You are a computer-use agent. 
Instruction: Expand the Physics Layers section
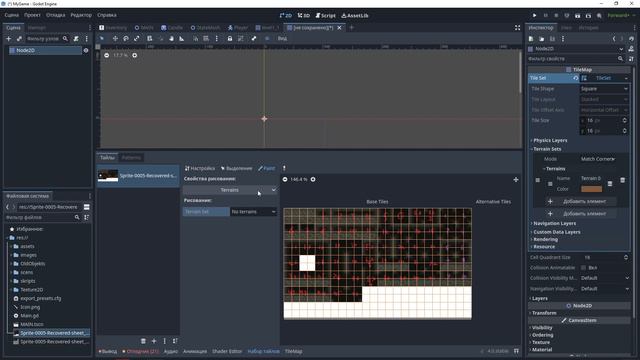click(x=550, y=140)
